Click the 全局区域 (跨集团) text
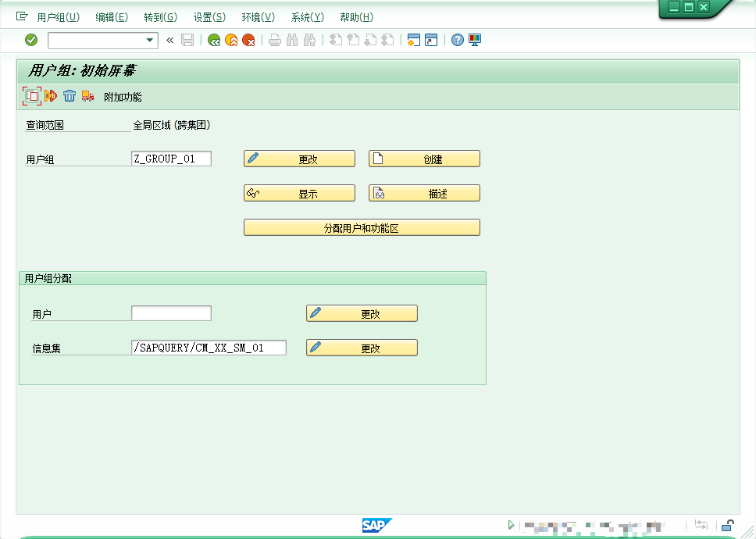This screenshot has height=539, width=756. [172, 125]
